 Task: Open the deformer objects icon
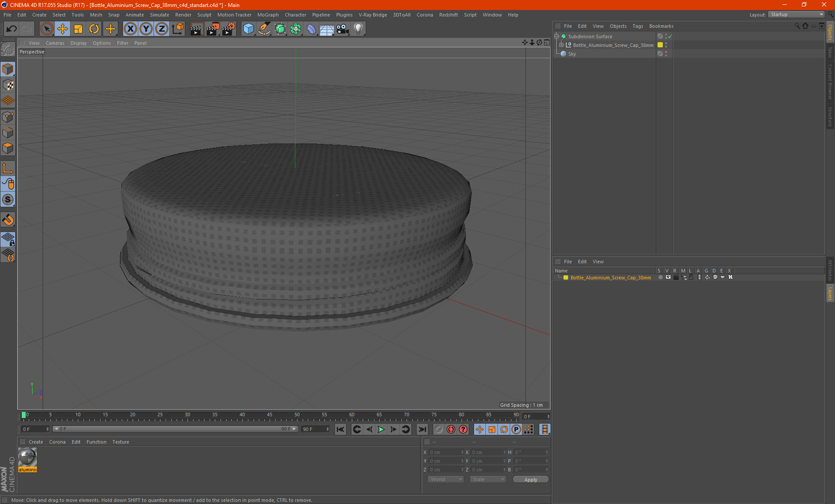311,29
